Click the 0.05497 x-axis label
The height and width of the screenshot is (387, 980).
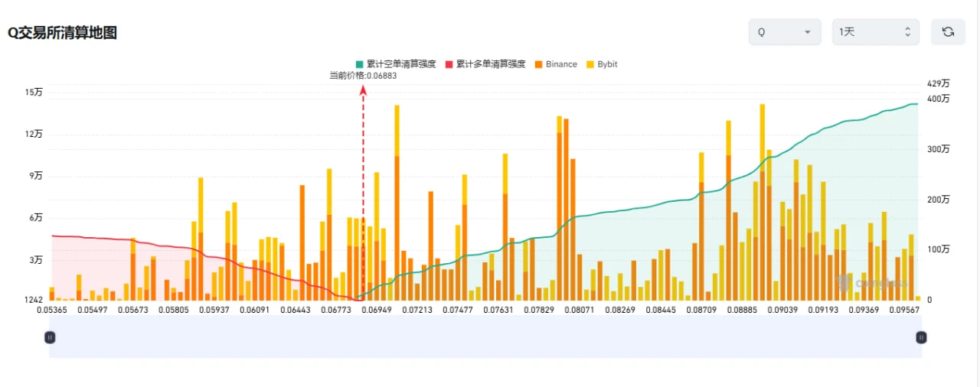[91, 310]
